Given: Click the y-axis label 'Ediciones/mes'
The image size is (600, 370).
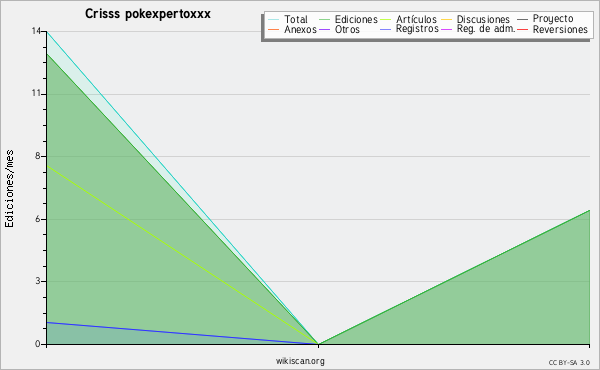Looking at the screenshot, I should pyautogui.click(x=9, y=189).
